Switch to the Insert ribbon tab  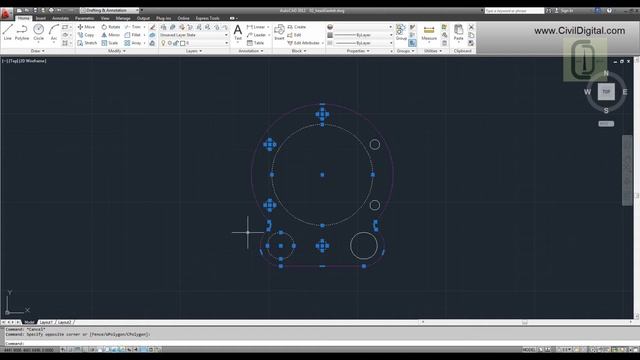tap(41, 18)
